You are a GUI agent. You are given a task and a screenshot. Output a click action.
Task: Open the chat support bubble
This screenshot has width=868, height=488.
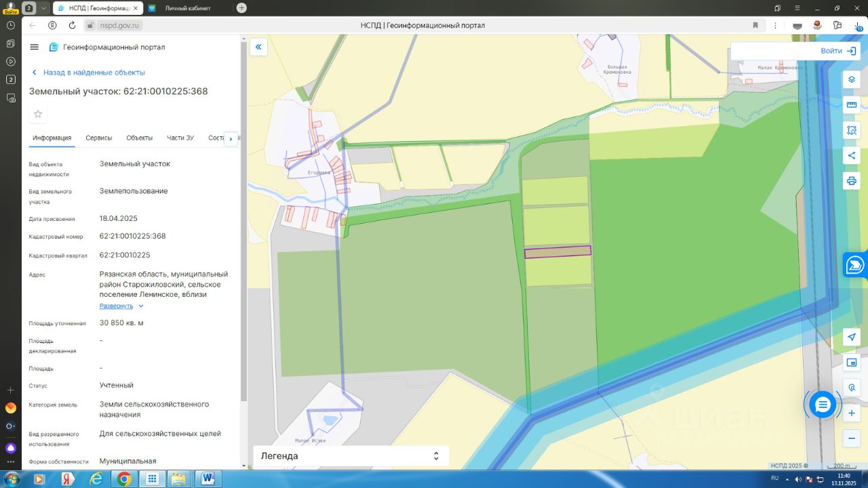(823, 405)
